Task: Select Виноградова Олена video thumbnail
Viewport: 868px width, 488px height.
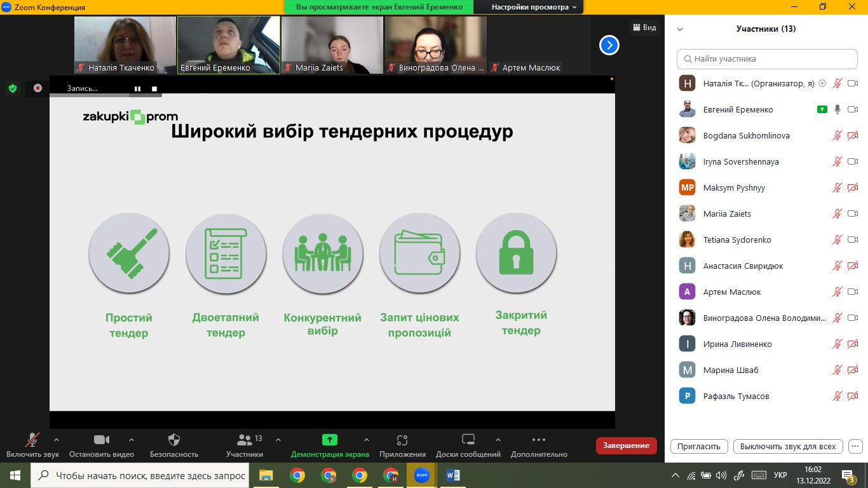Action: (x=436, y=45)
